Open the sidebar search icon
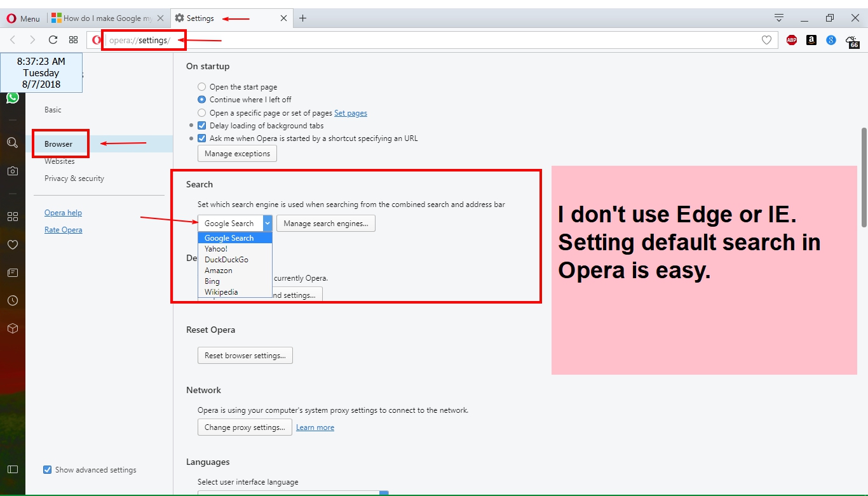This screenshot has height=496, width=868. (x=13, y=143)
